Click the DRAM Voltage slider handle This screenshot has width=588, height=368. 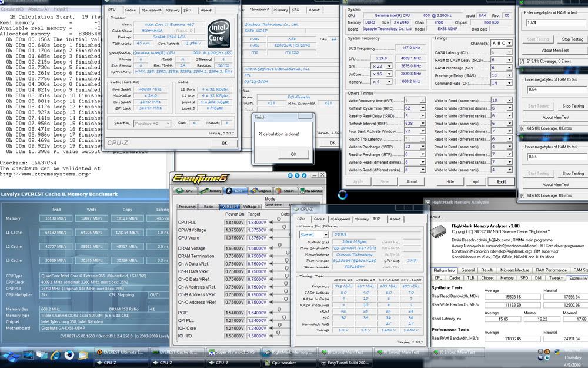279,246
